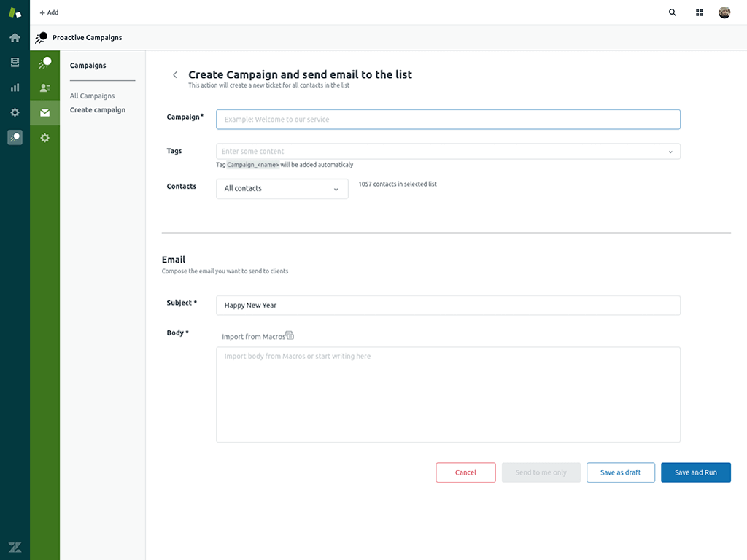Image resolution: width=747 pixels, height=560 pixels.
Task: Open the settings gear in the green sidebar
Action: (44, 138)
